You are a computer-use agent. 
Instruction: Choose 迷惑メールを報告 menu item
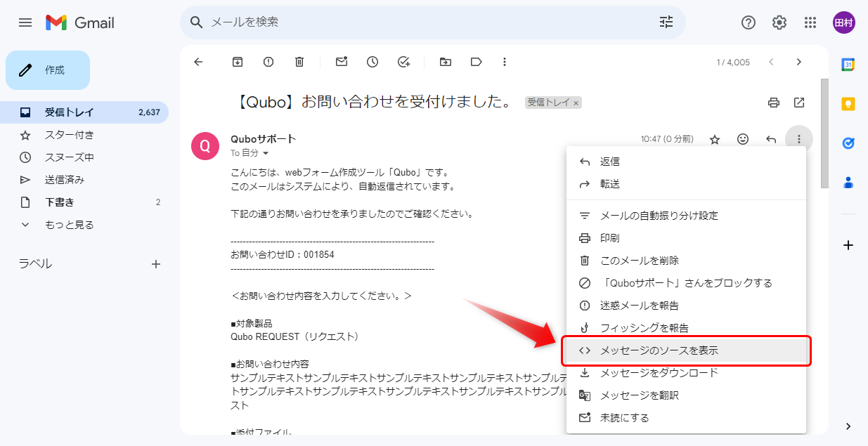pyautogui.click(x=686, y=306)
